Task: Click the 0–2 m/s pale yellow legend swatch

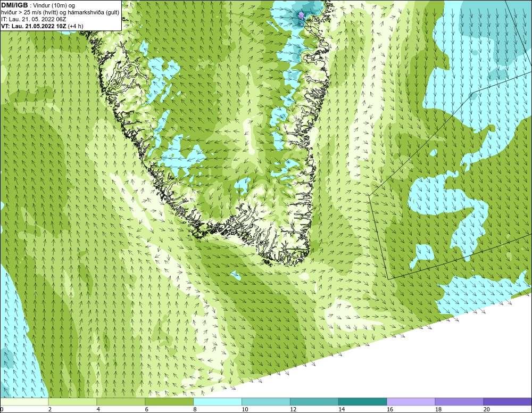Action: [24, 402]
